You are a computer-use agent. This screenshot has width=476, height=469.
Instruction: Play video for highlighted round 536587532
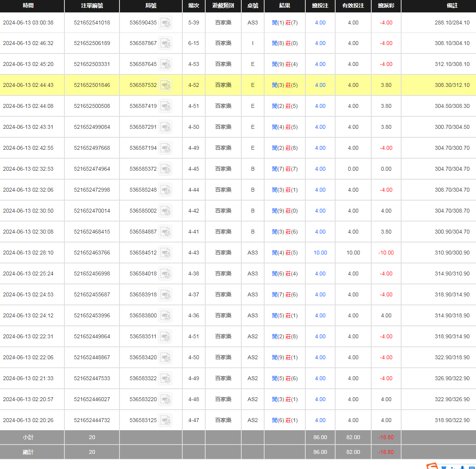click(166, 85)
